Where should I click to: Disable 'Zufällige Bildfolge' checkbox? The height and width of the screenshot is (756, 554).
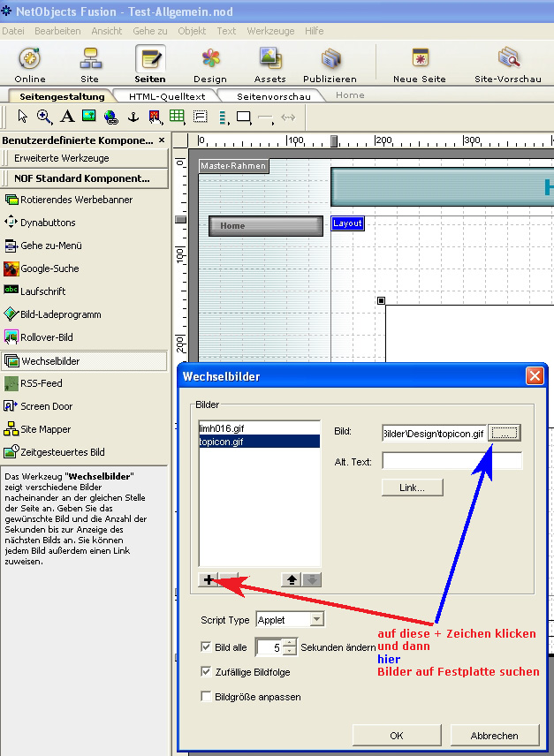click(207, 672)
